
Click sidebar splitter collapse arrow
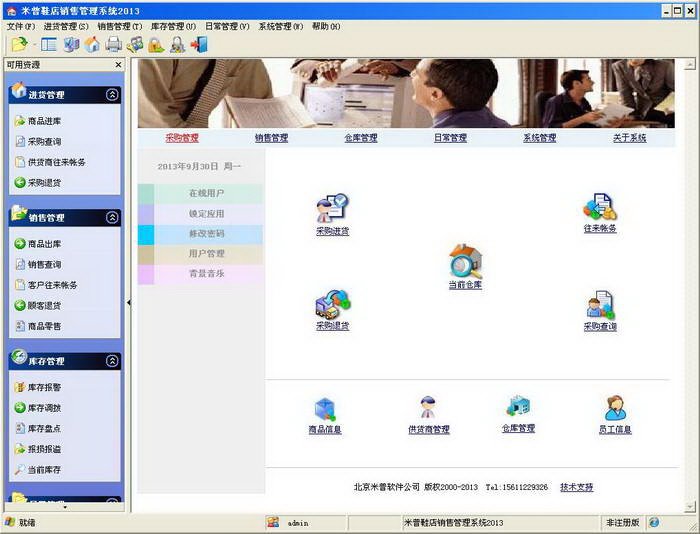click(129, 303)
